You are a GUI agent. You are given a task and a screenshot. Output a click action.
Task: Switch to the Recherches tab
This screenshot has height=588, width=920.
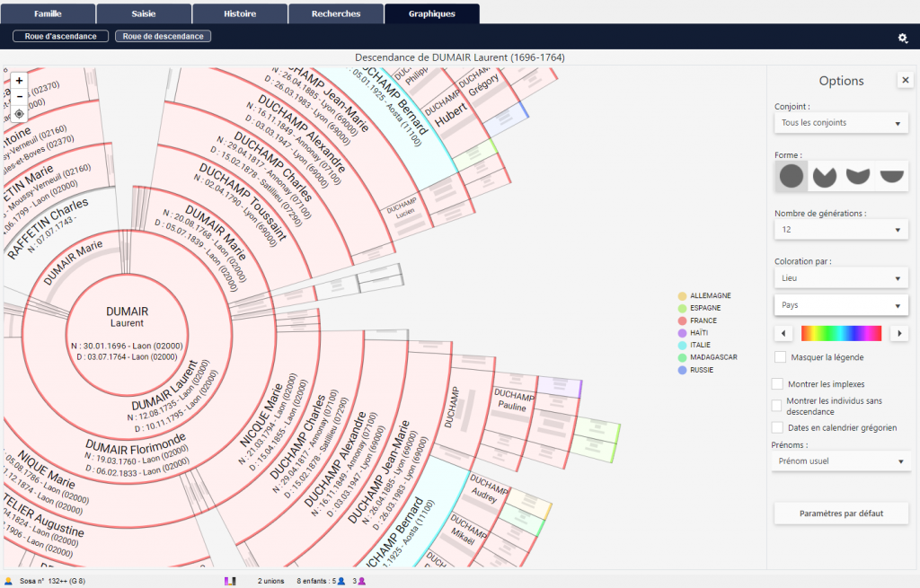tap(336, 13)
